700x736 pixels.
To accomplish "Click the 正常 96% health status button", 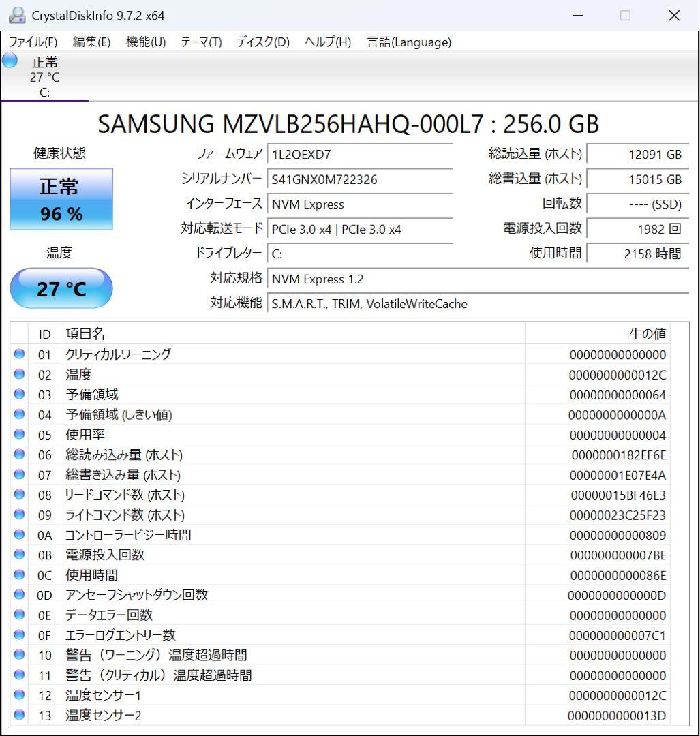I will pos(61,198).
